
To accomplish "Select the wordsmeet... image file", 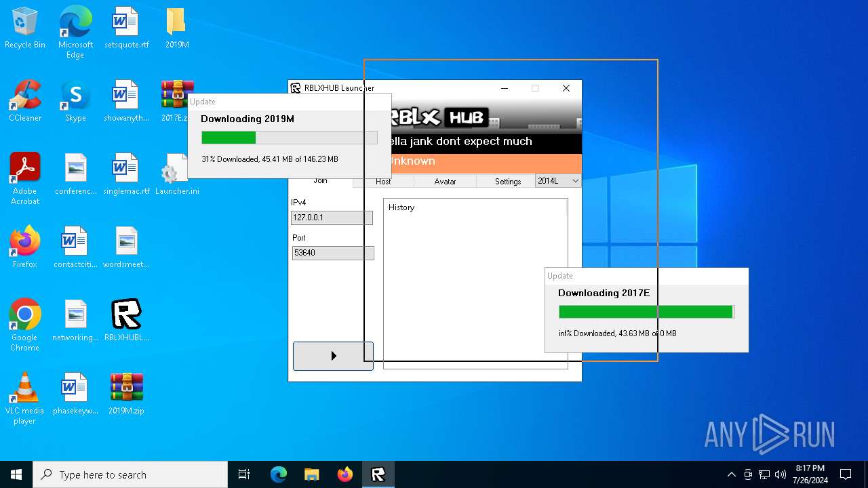I will point(126,248).
